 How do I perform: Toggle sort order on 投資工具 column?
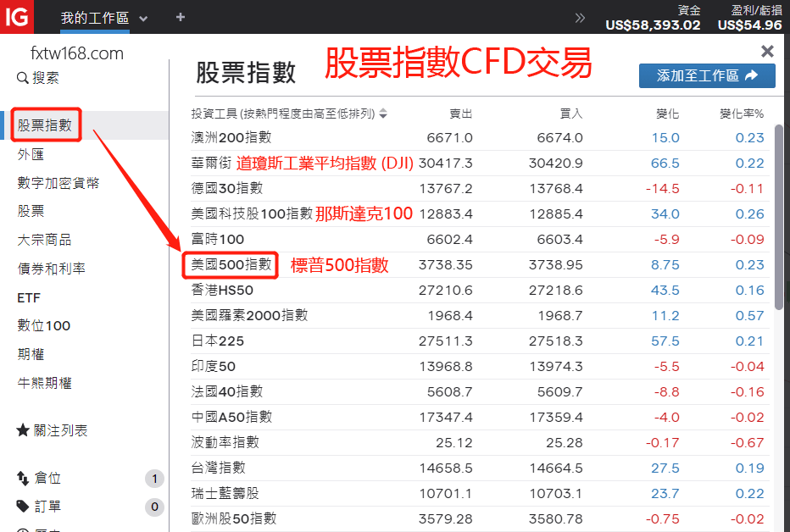click(x=383, y=114)
